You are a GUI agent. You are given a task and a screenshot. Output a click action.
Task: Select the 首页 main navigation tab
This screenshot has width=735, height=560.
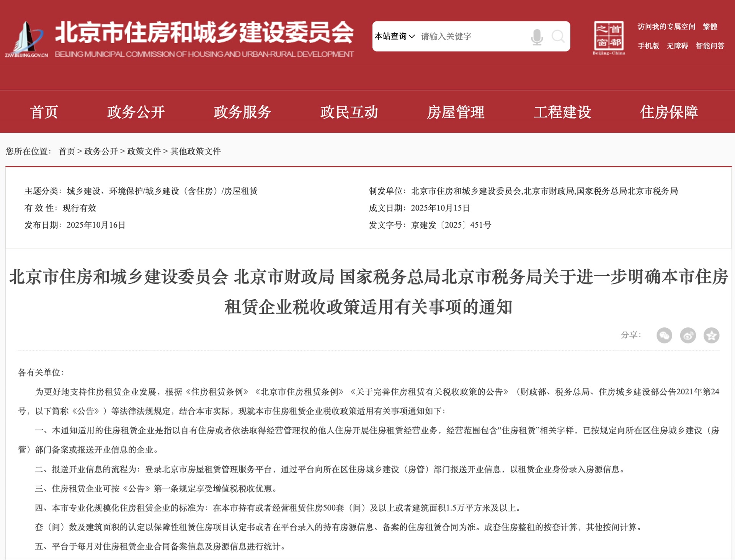pos(44,112)
